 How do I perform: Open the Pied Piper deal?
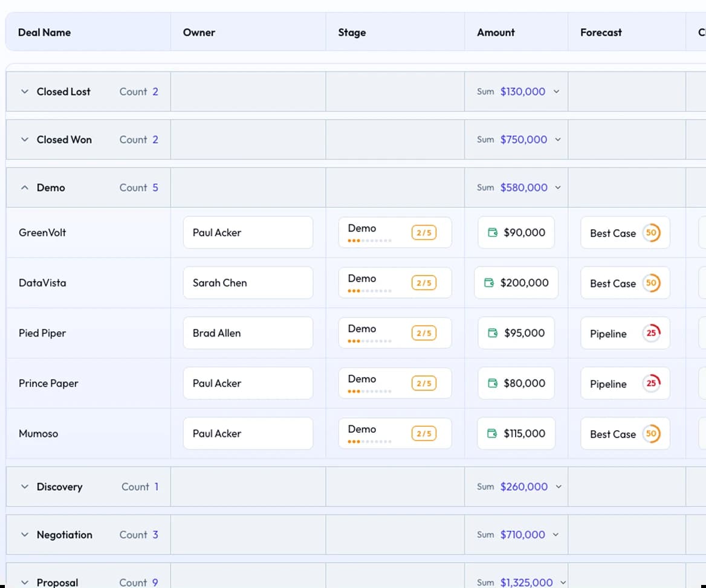pyautogui.click(x=42, y=333)
